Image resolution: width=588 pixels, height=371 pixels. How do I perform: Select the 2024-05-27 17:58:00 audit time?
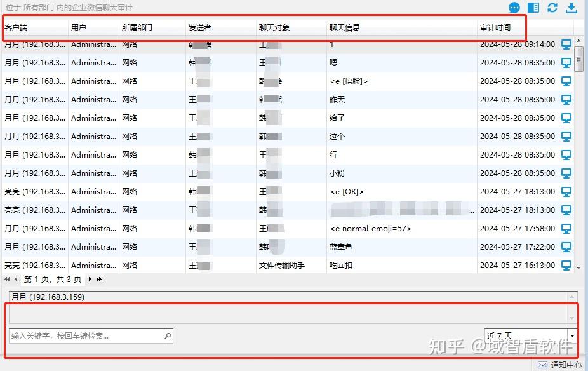coord(518,229)
